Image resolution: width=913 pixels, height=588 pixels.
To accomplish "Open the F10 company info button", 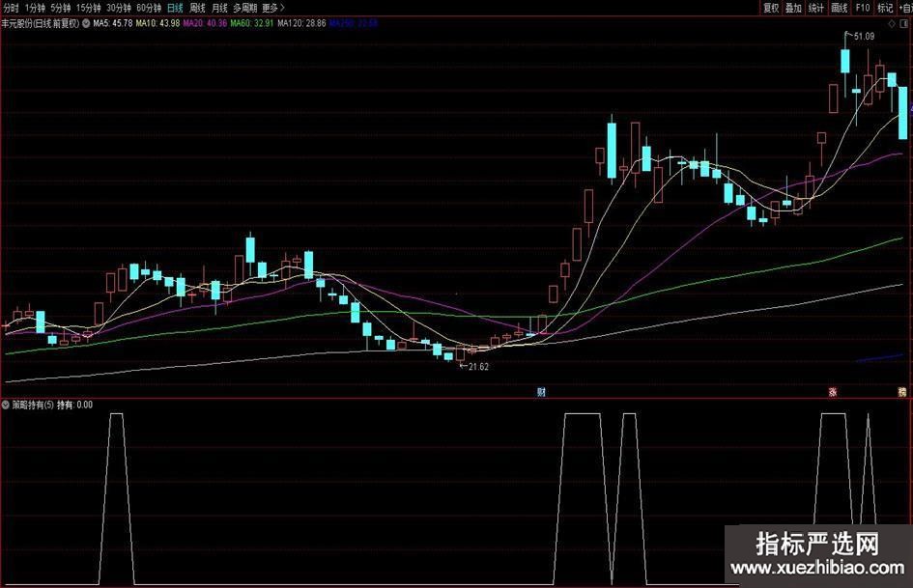I will [x=863, y=8].
